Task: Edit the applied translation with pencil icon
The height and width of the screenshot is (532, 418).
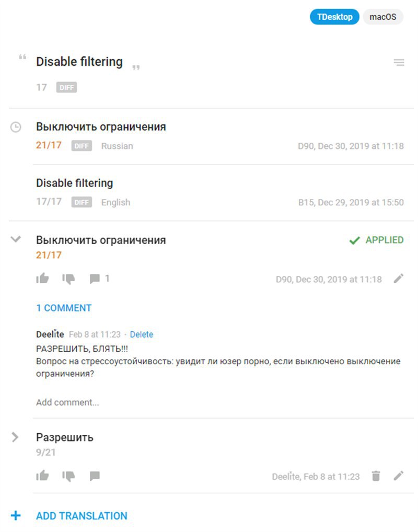Action: 399,279
